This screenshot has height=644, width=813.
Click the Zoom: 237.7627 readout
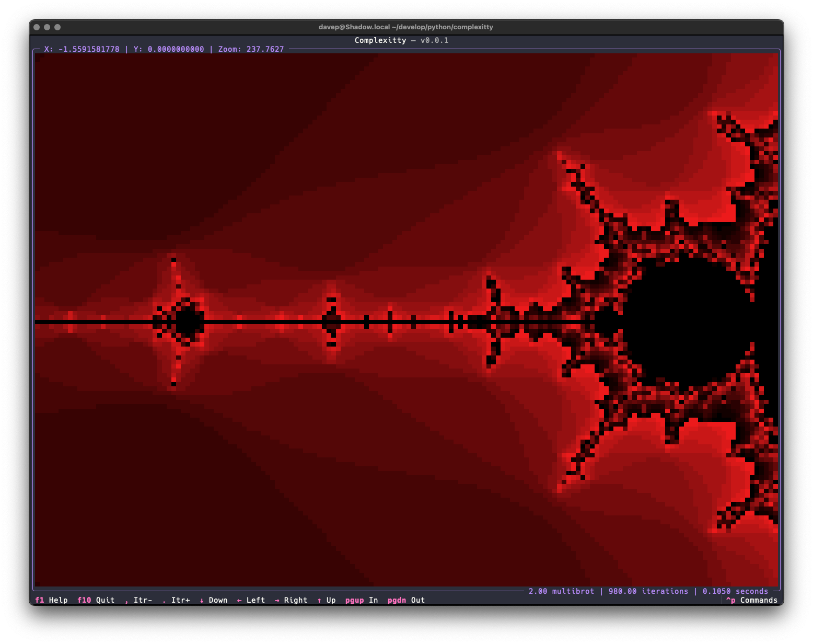(x=251, y=49)
